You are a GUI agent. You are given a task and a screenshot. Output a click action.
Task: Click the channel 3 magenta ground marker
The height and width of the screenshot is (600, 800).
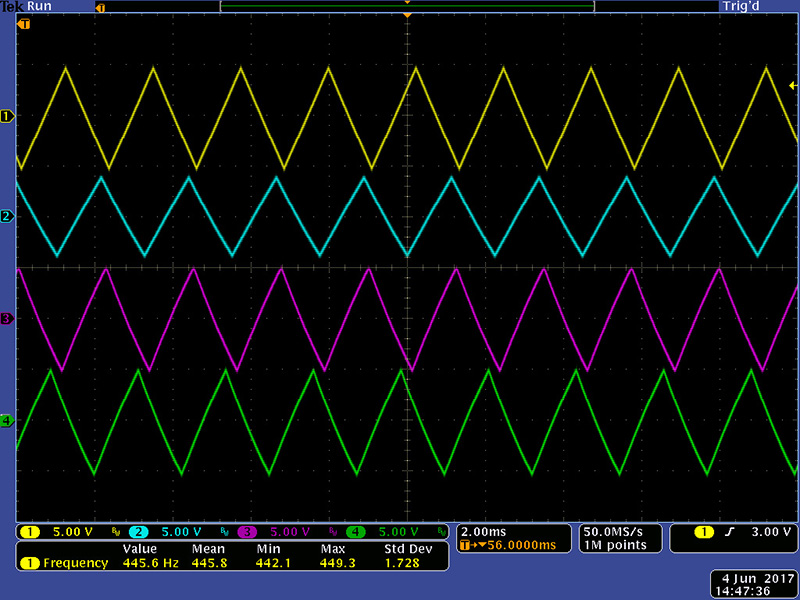pyautogui.click(x=7, y=318)
